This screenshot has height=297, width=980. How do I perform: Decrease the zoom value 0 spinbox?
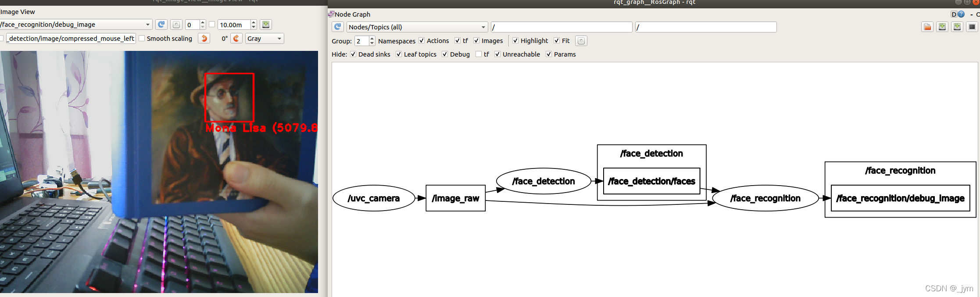[203, 27]
